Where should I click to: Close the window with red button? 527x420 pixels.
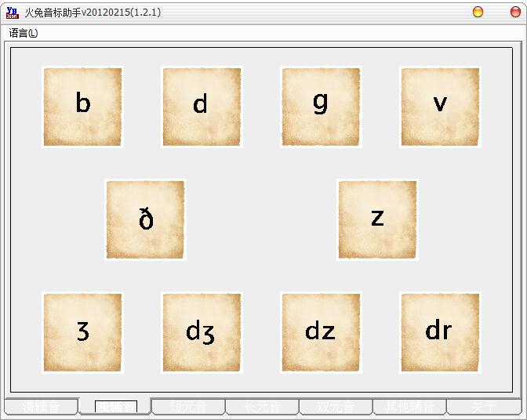tap(516, 12)
